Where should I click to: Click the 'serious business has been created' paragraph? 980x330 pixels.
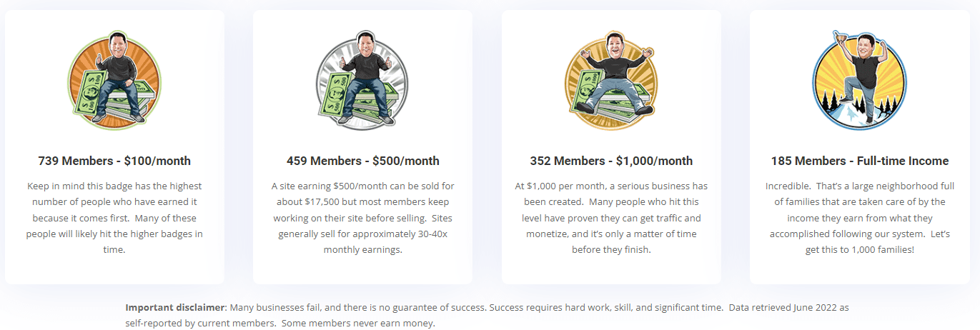click(x=611, y=218)
